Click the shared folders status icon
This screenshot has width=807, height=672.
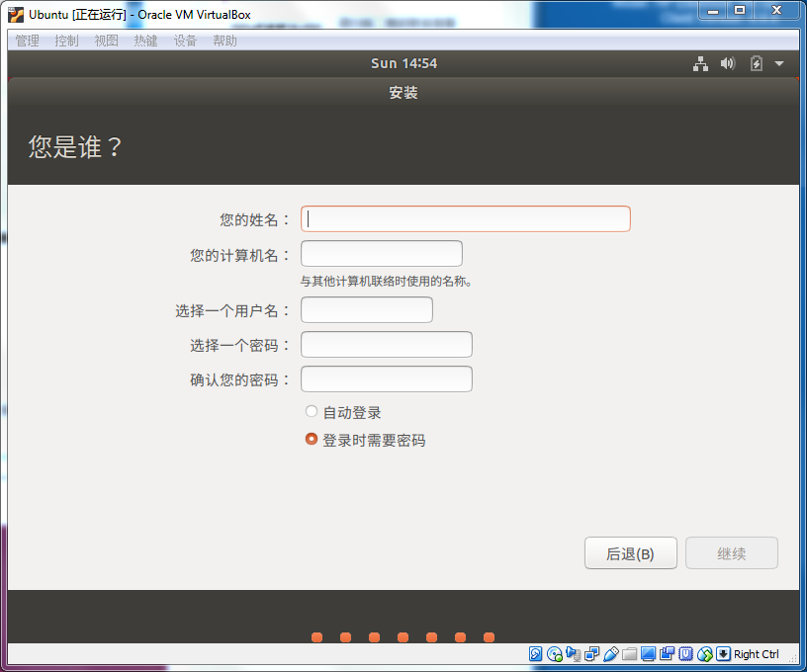click(x=629, y=653)
